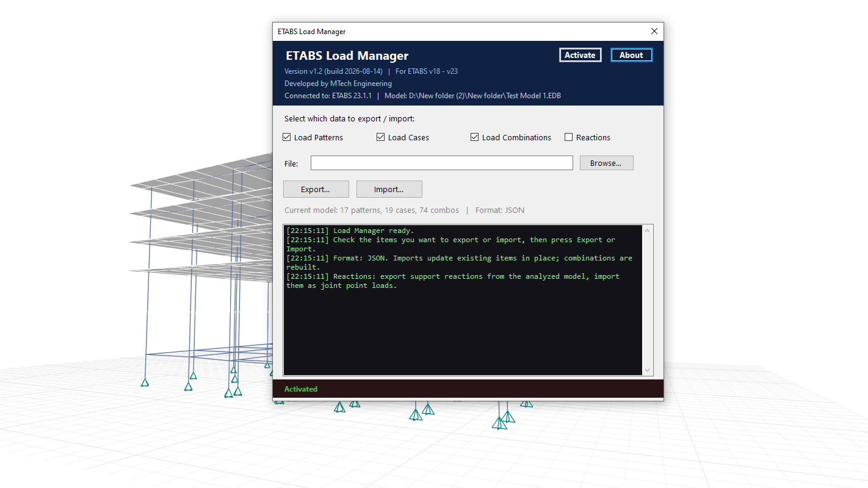Click the log scrollbar up arrow
This screenshot has height=488, width=868.
click(x=648, y=230)
